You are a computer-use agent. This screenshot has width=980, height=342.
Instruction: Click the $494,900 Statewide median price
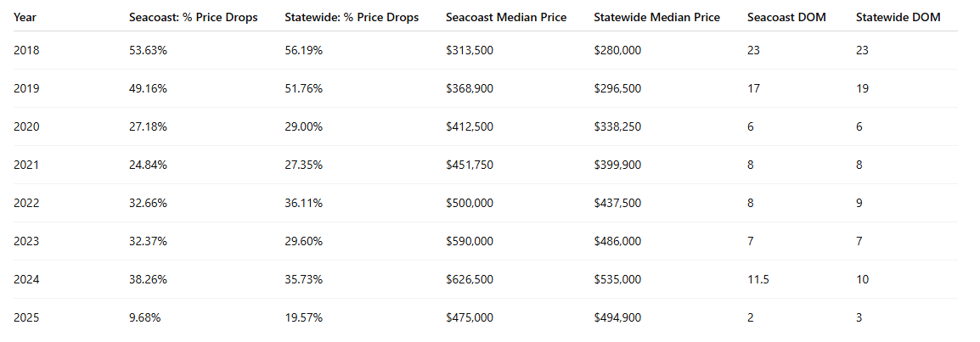[617, 317]
